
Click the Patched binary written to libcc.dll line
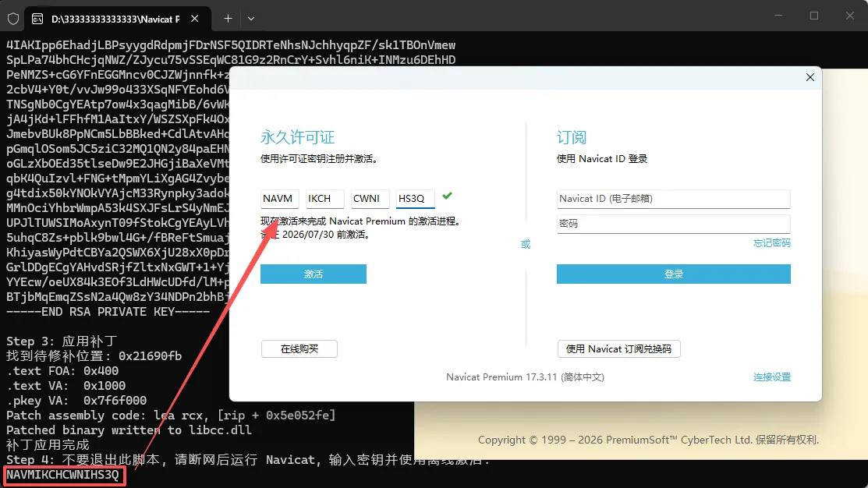tap(129, 430)
